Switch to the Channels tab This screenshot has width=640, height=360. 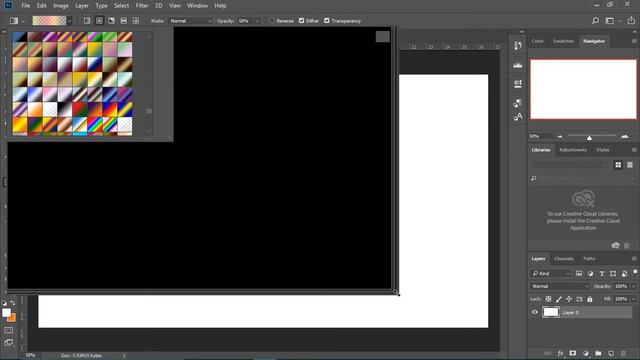[564, 259]
